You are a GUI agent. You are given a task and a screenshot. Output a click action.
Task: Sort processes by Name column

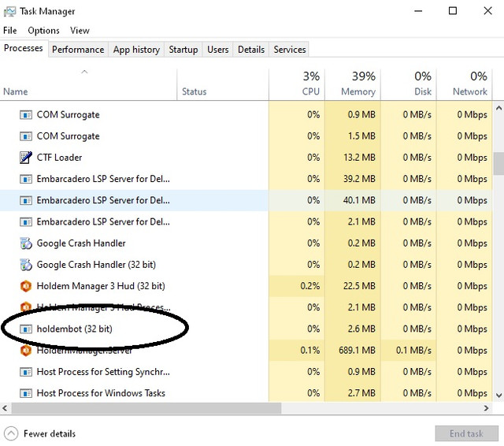tap(88, 84)
